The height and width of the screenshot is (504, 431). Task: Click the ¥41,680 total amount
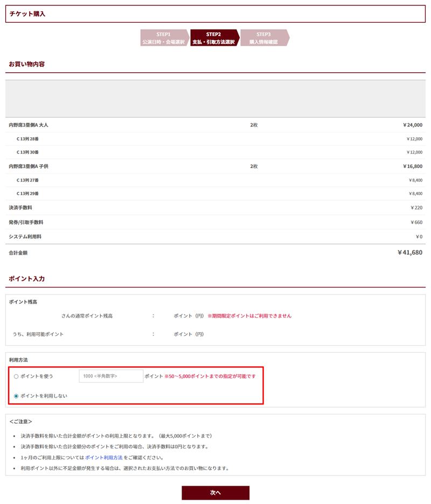click(409, 252)
